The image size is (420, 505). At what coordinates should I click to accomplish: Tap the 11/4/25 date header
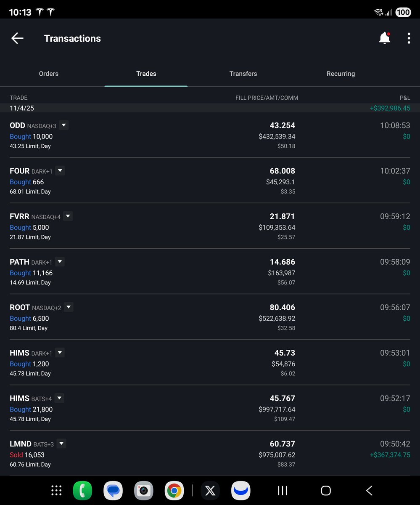pyautogui.click(x=22, y=108)
